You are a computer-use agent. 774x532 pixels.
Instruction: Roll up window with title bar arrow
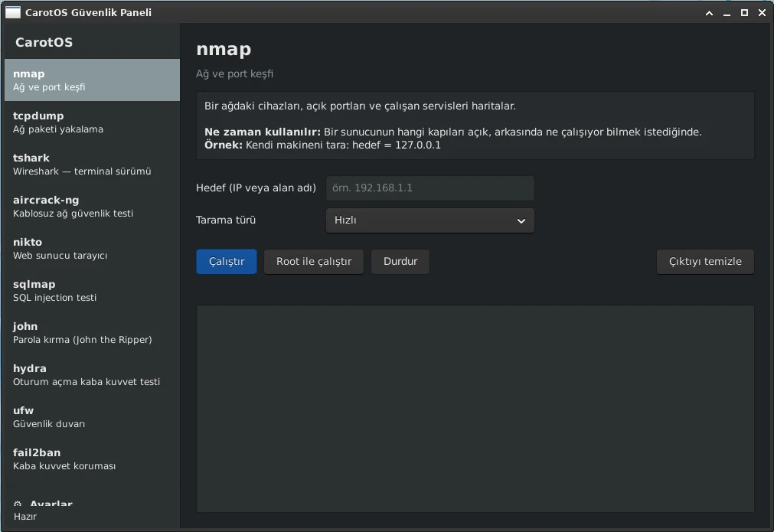[x=710, y=13]
